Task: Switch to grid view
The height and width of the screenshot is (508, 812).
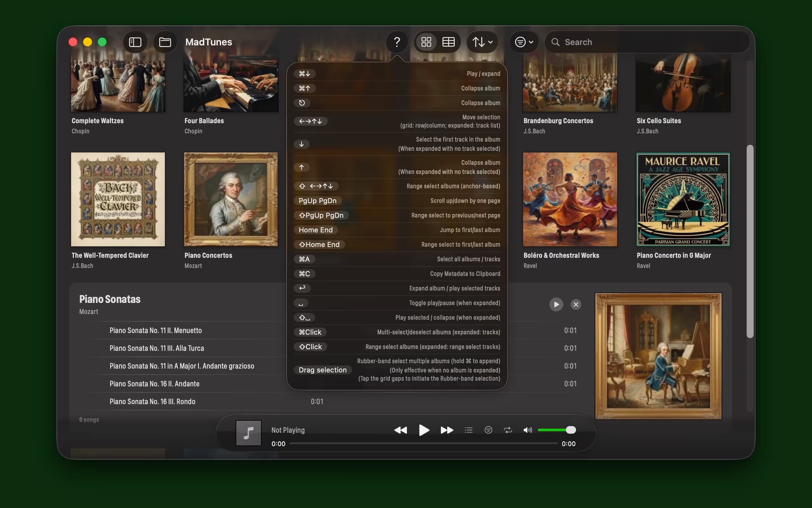Action: (x=426, y=42)
